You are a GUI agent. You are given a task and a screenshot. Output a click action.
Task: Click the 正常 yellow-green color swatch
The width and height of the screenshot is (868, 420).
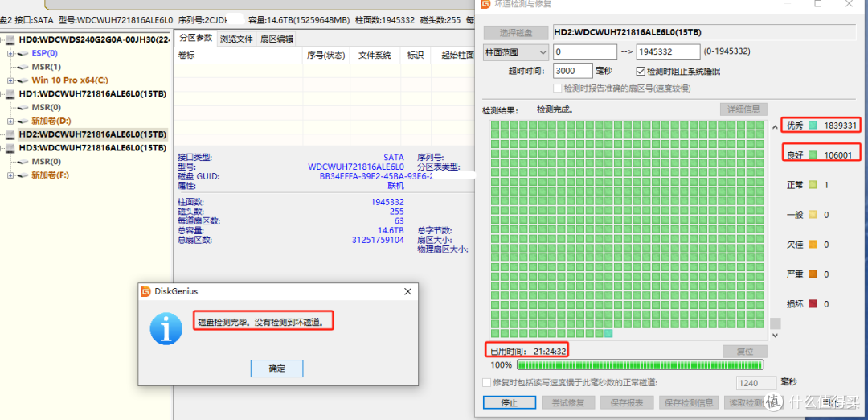click(x=812, y=185)
